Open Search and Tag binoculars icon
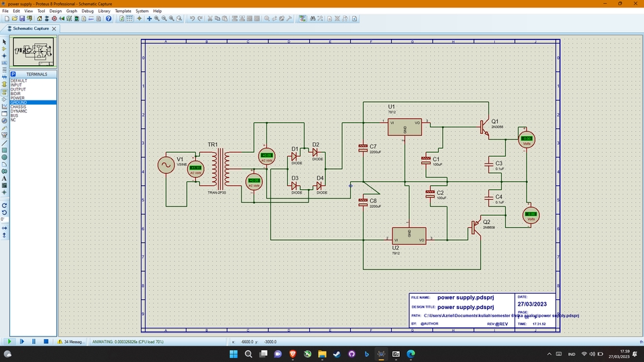644x362 pixels. (x=313, y=19)
